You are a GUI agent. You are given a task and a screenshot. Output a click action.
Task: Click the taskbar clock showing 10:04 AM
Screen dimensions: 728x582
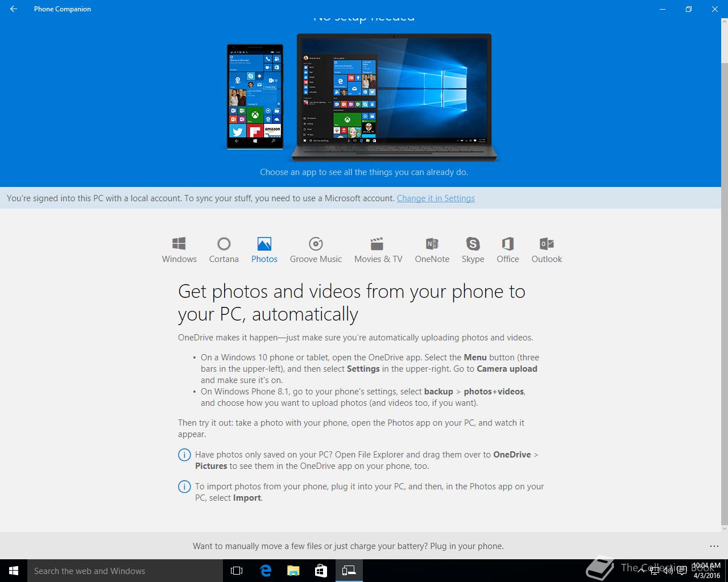[706, 571]
